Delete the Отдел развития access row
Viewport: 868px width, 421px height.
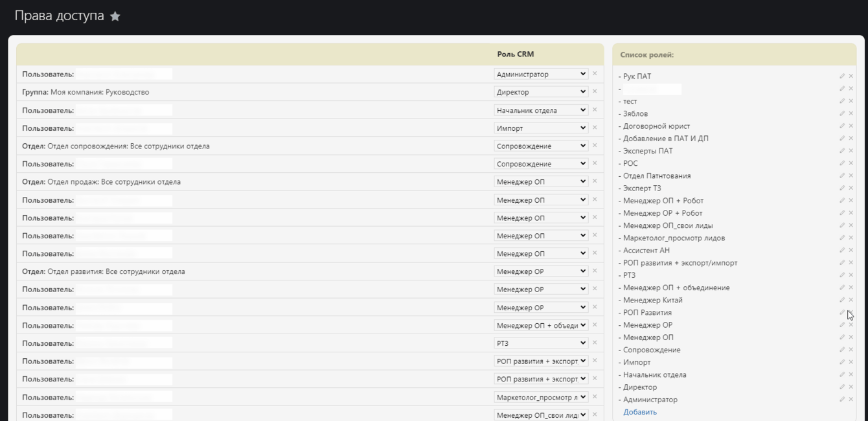click(x=595, y=271)
